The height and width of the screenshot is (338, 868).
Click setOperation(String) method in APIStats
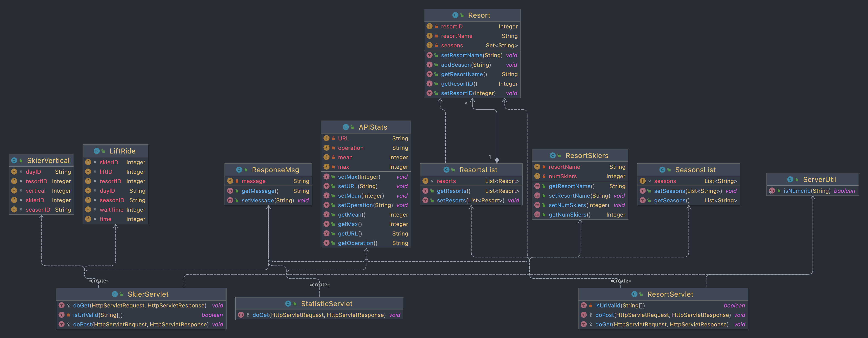[365, 205]
